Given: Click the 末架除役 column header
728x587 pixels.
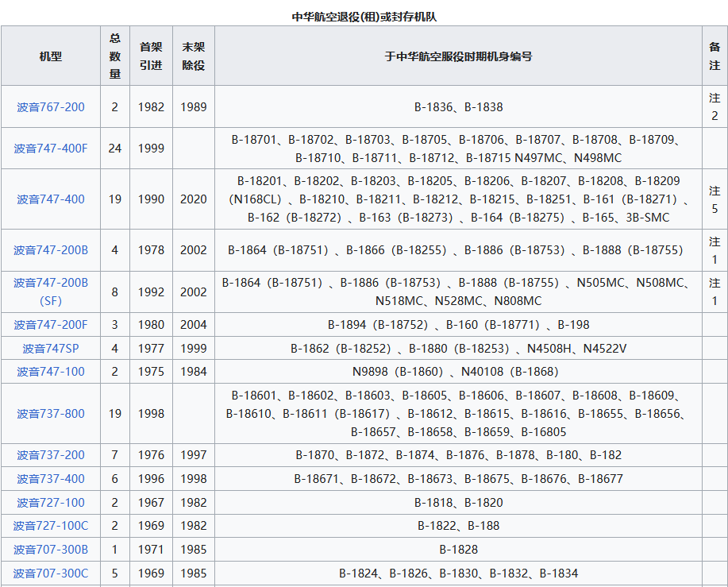Looking at the screenshot, I should (x=194, y=56).
